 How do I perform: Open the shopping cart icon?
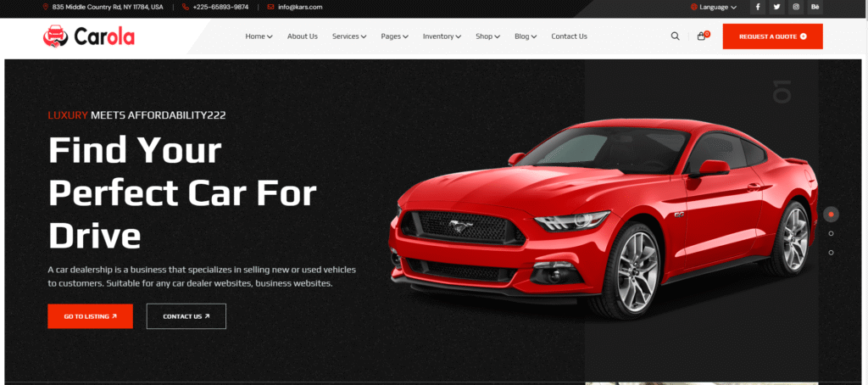pyautogui.click(x=702, y=36)
